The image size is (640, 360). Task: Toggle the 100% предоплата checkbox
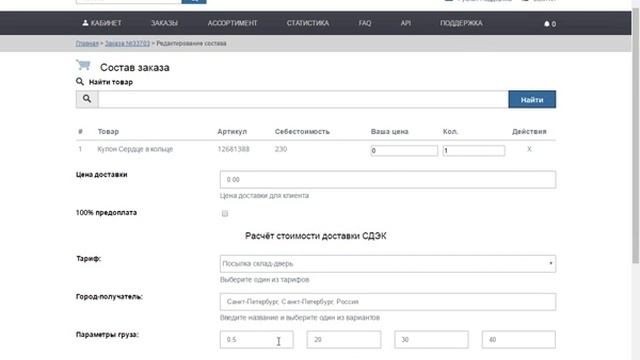pos(225,213)
